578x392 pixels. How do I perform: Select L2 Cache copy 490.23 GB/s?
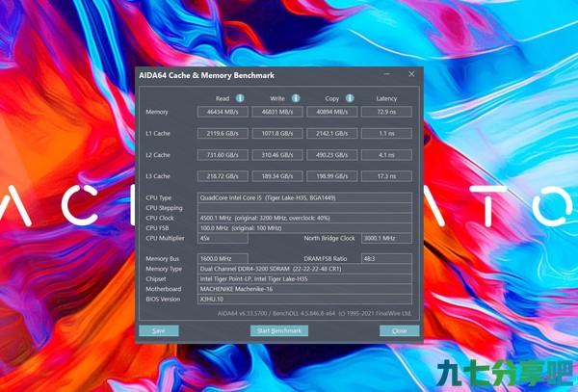(332, 155)
